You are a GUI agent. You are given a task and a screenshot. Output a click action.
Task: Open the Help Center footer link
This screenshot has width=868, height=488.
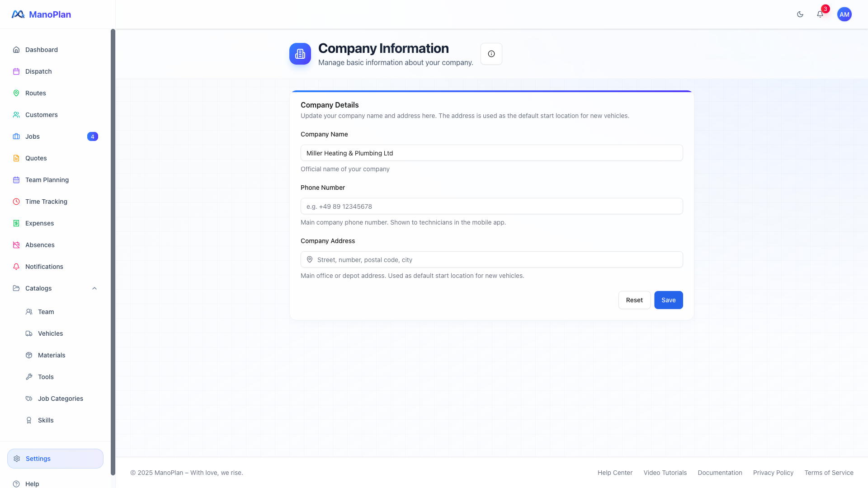click(615, 473)
